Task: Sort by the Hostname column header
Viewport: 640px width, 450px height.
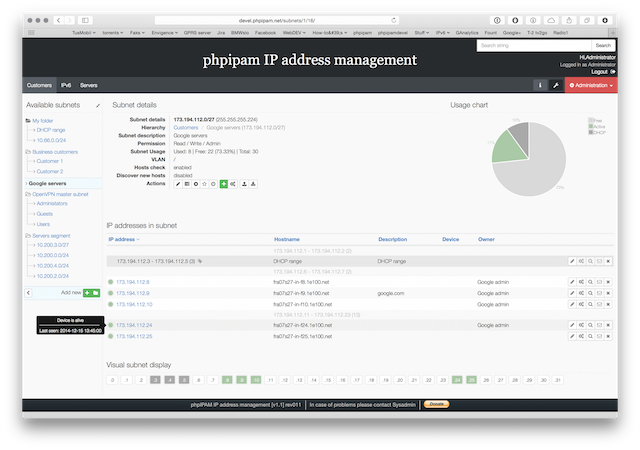Action: point(287,239)
